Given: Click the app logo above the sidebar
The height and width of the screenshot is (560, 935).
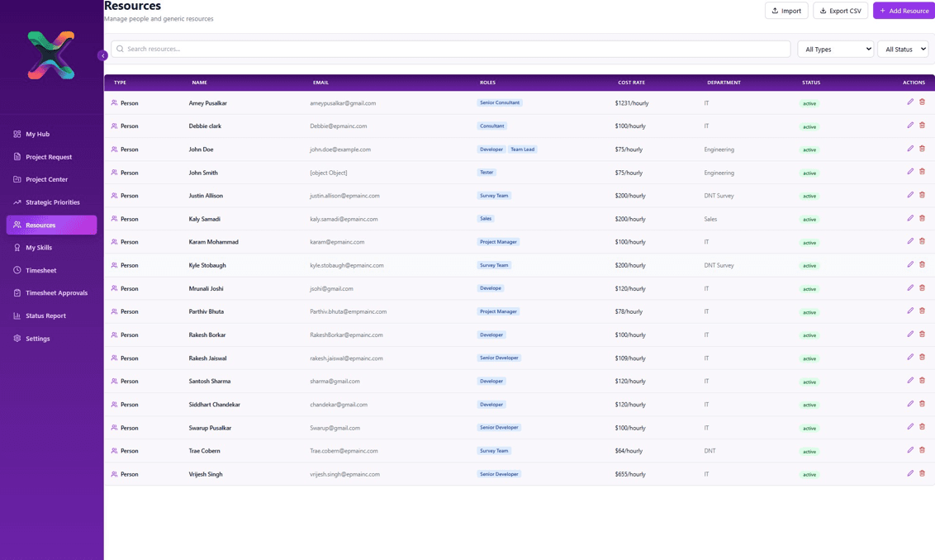Looking at the screenshot, I should [x=51, y=54].
